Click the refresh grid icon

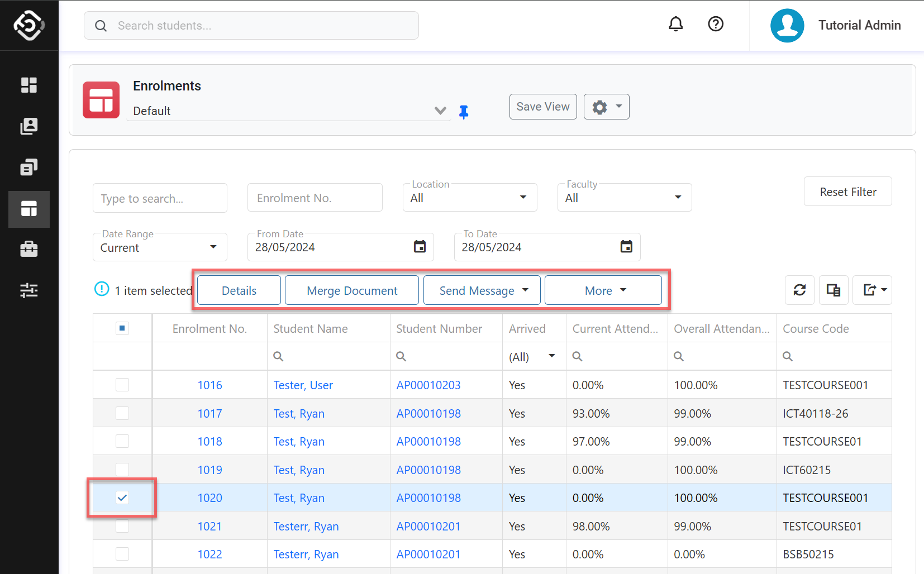tap(799, 290)
